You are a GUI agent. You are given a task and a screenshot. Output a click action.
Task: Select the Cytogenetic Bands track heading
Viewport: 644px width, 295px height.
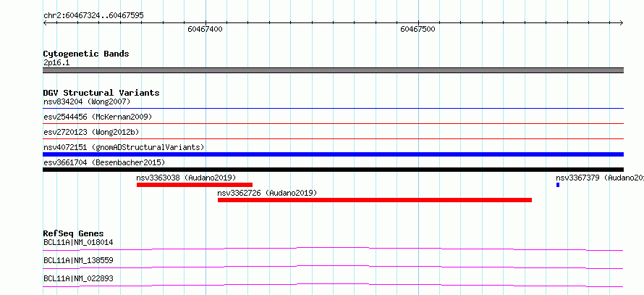tap(86, 54)
